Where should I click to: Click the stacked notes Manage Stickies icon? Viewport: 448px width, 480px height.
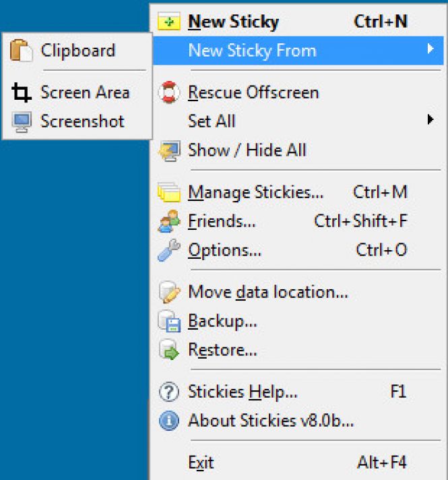169,192
